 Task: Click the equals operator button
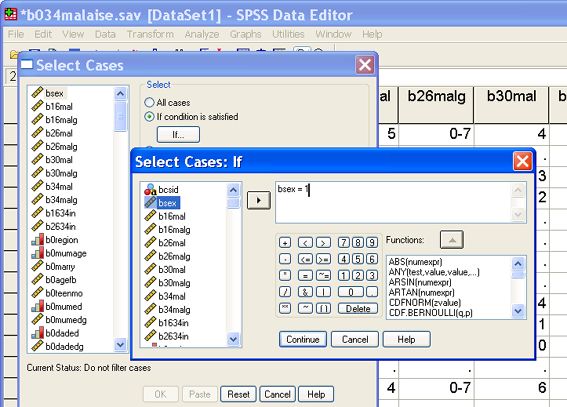pyautogui.click(x=305, y=275)
